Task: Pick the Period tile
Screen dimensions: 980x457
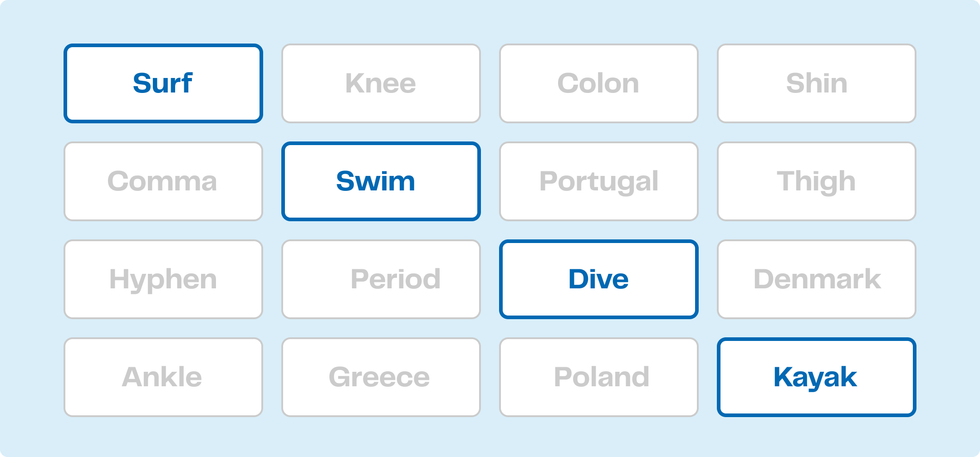Action: (x=381, y=279)
